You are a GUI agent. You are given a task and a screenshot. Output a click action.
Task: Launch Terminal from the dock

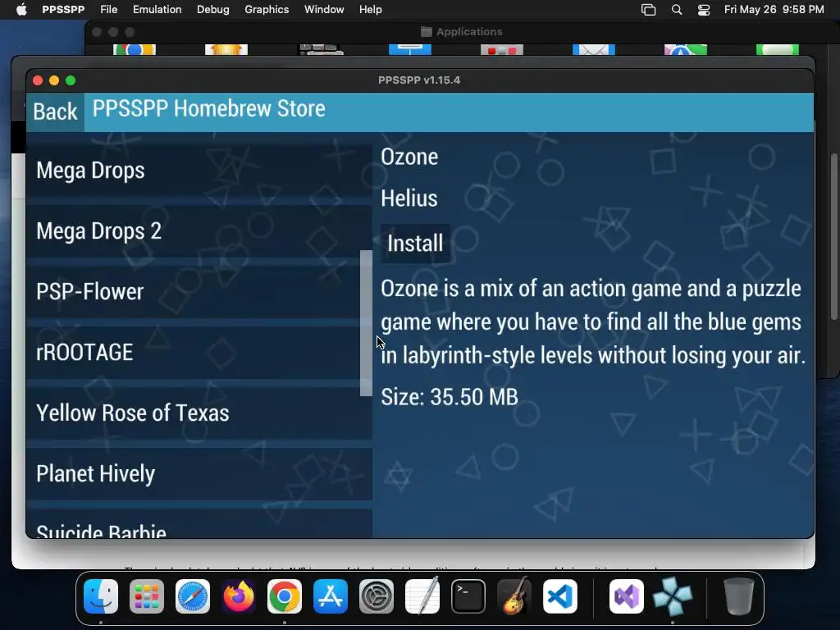(x=468, y=596)
